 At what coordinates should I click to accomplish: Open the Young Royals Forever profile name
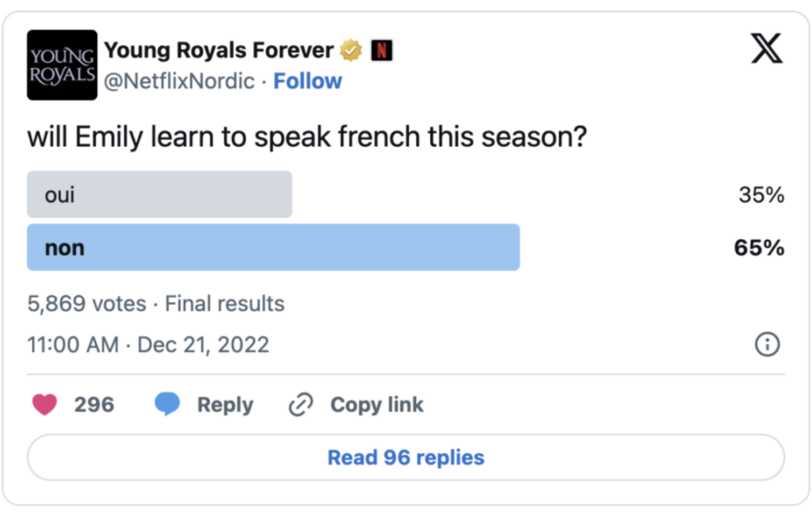pyautogui.click(x=219, y=51)
